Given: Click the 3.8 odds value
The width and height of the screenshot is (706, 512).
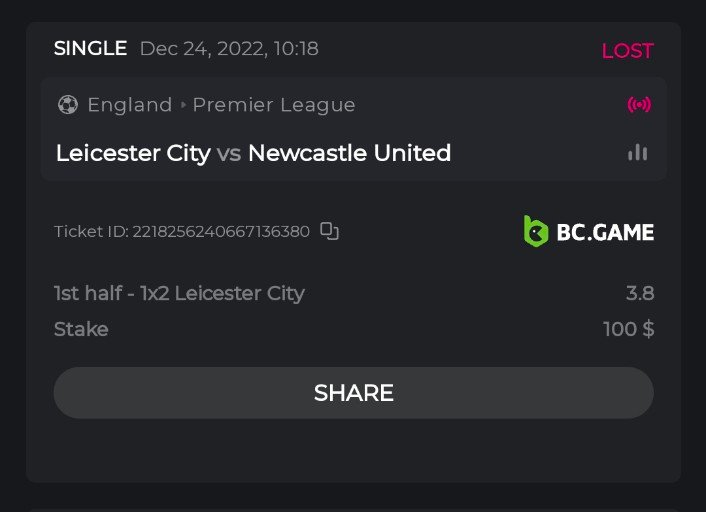Looking at the screenshot, I should pos(640,293).
